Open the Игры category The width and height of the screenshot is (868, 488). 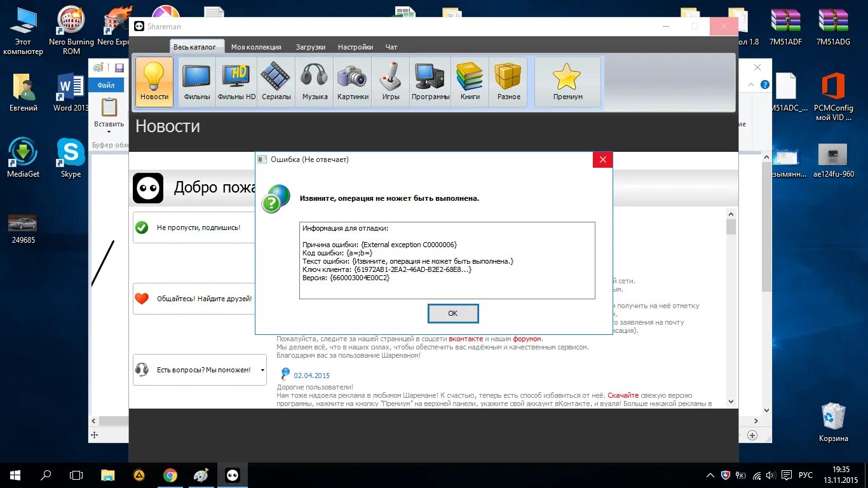tap(391, 82)
